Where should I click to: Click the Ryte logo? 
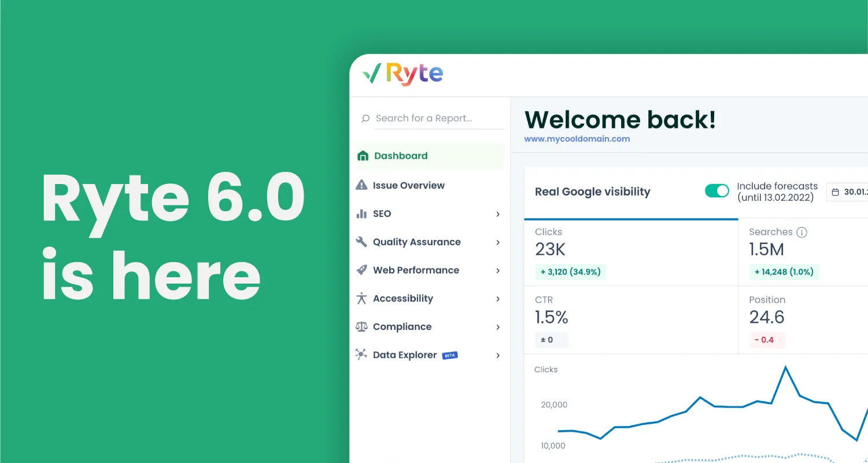[x=402, y=74]
